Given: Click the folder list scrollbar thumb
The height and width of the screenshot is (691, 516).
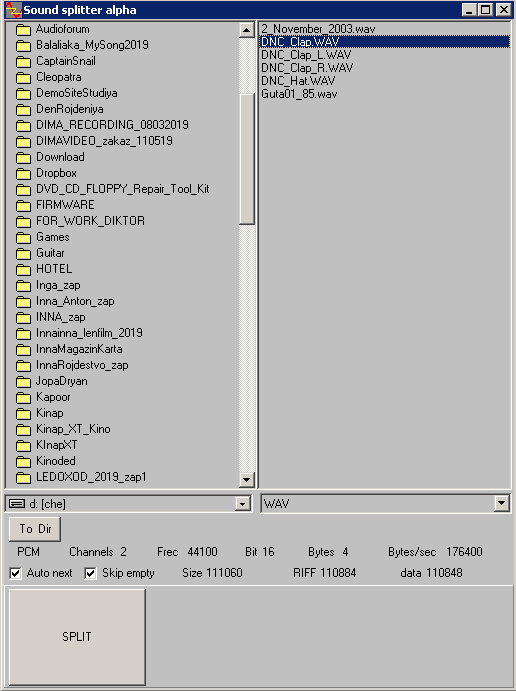Looking at the screenshot, I should click(x=246, y=159).
